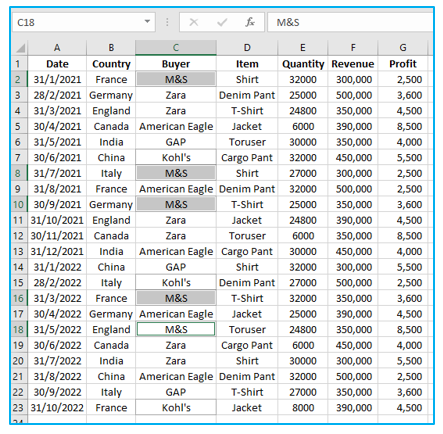Click the date 31/12/2021
The image size is (443, 434).
pos(57,251)
